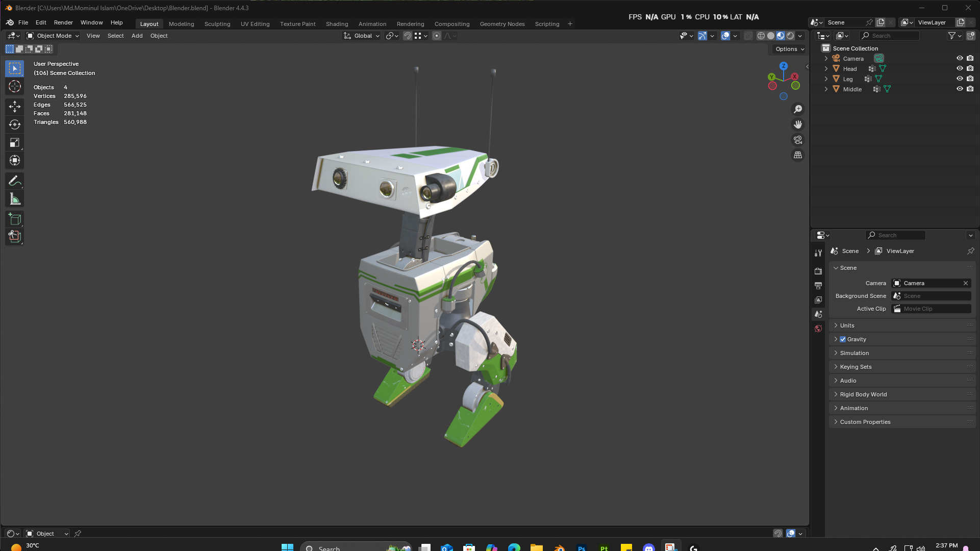The image size is (980, 551).
Task: Open the viewport Select menu
Action: (x=115, y=36)
